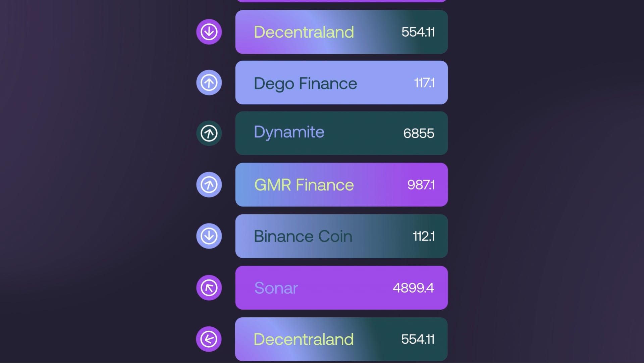Click the down arrow icon beside Binance Coin
The width and height of the screenshot is (644, 363).
[x=209, y=236]
